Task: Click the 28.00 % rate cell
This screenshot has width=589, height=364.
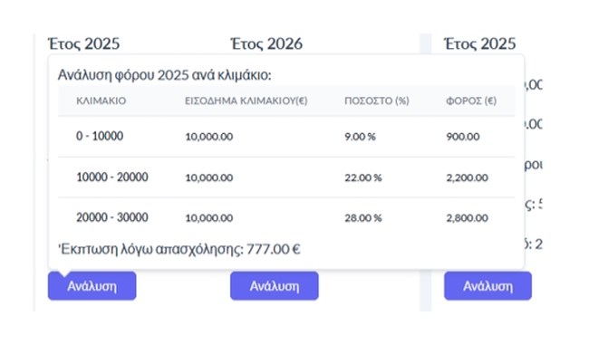Action: tap(363, 218)
